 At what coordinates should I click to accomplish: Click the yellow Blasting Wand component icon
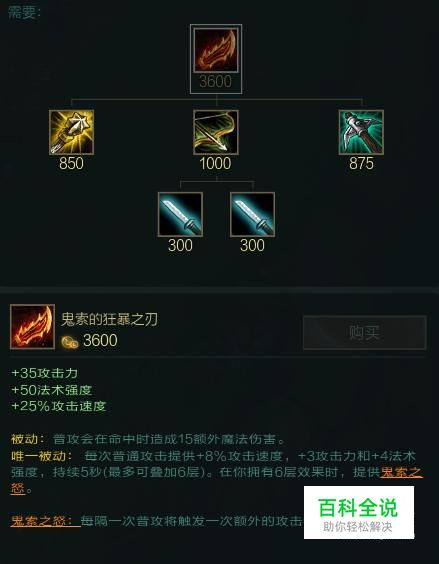[x=71, y=132]
